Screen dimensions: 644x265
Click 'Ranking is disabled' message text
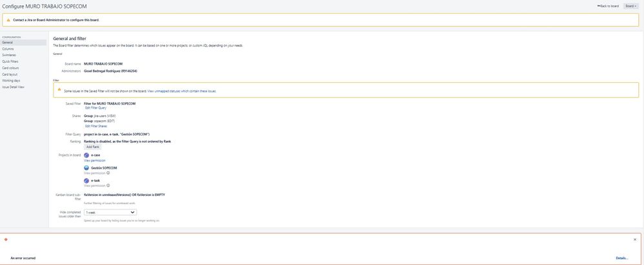(x=127, y=141)
